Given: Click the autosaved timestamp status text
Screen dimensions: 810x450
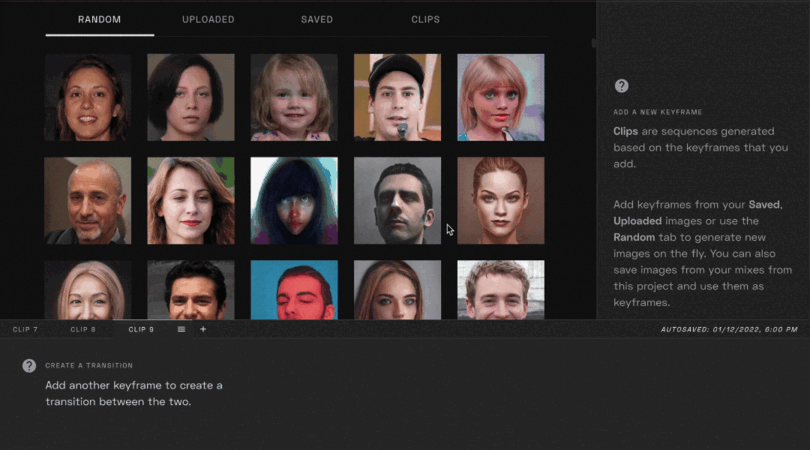Looking at the screenshot, I should (729, 329).
